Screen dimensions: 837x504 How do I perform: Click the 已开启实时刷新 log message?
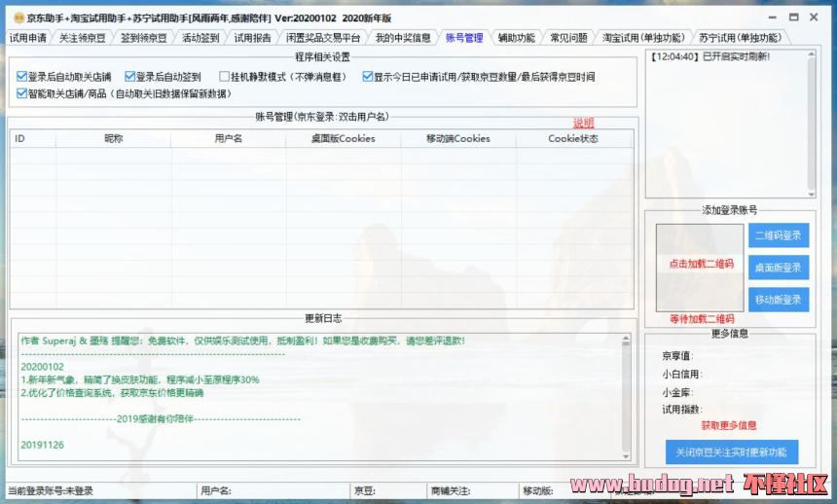710,56
